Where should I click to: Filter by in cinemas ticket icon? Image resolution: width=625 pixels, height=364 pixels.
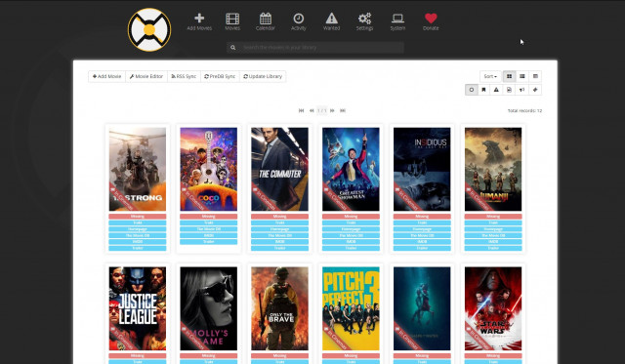point(535,90)
